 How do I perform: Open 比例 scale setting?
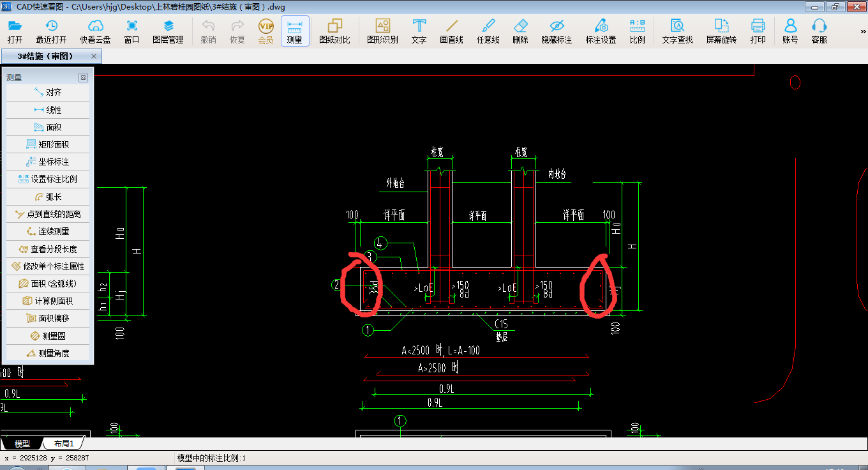(638, 31)
